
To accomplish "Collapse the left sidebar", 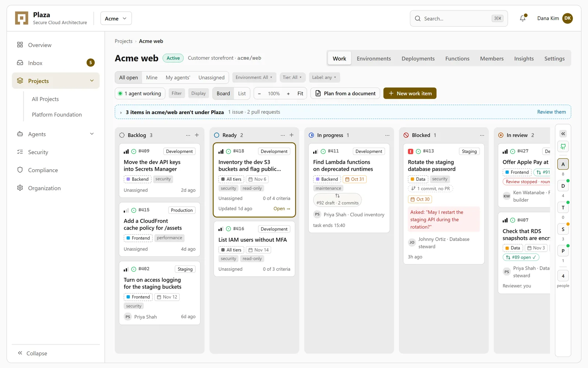I will 32,353.
